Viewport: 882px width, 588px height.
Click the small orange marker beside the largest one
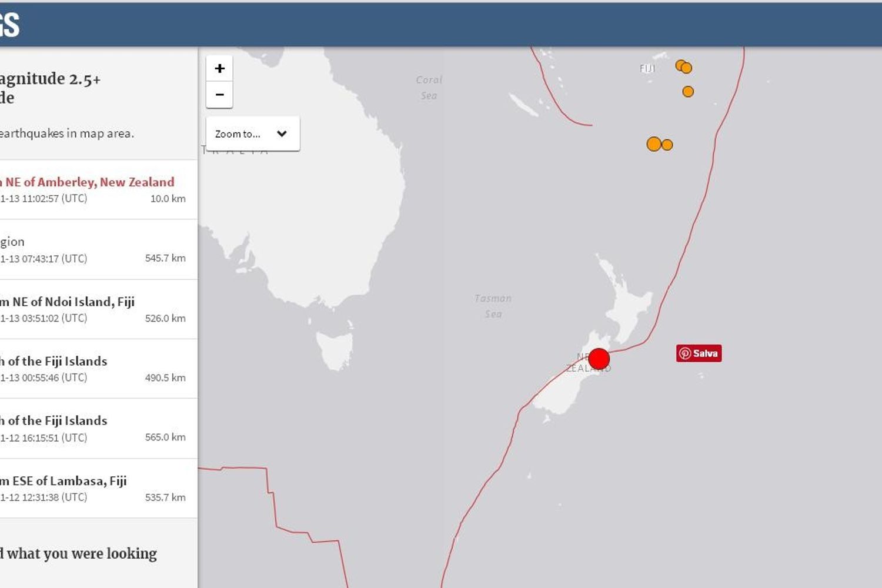[667, 145]
